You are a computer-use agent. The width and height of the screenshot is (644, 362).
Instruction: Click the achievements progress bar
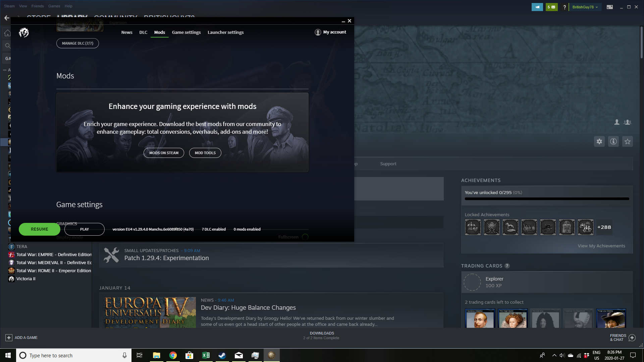coord(547,199)
